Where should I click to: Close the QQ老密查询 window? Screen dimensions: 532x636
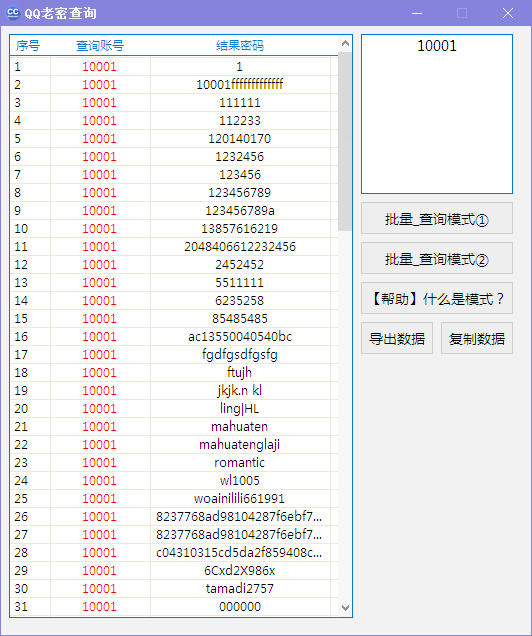[508, 13]
